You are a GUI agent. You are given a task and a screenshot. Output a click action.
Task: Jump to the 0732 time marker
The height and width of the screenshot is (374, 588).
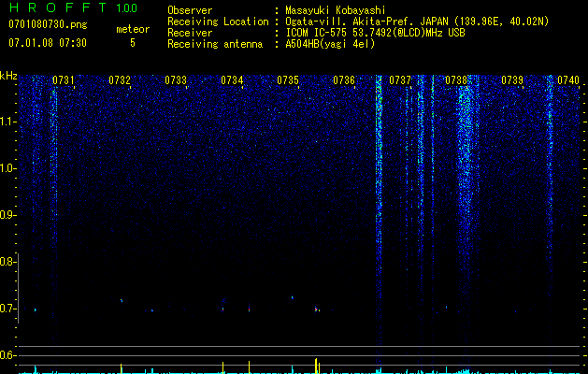tap(120, 80)
